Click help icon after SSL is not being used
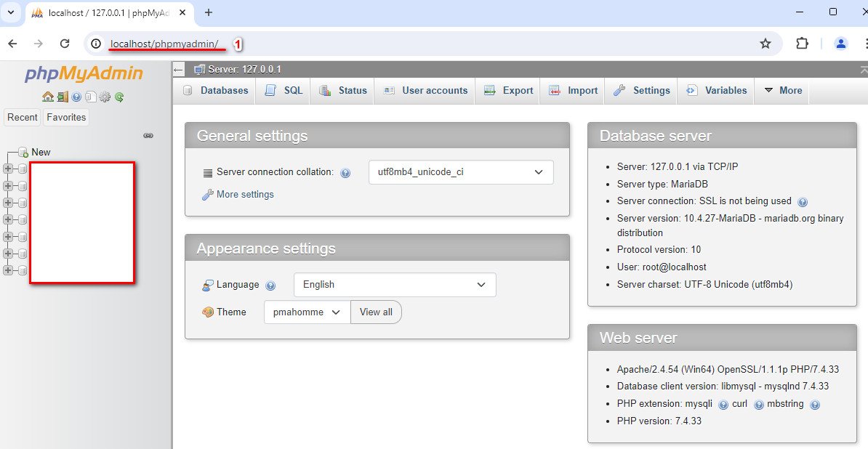This screenshot has width=868, height=449. [803, 202]
